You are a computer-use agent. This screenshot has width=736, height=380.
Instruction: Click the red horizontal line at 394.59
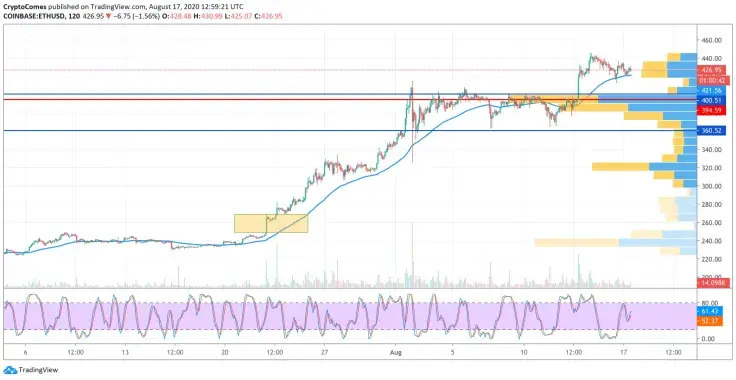coord(350,99)
